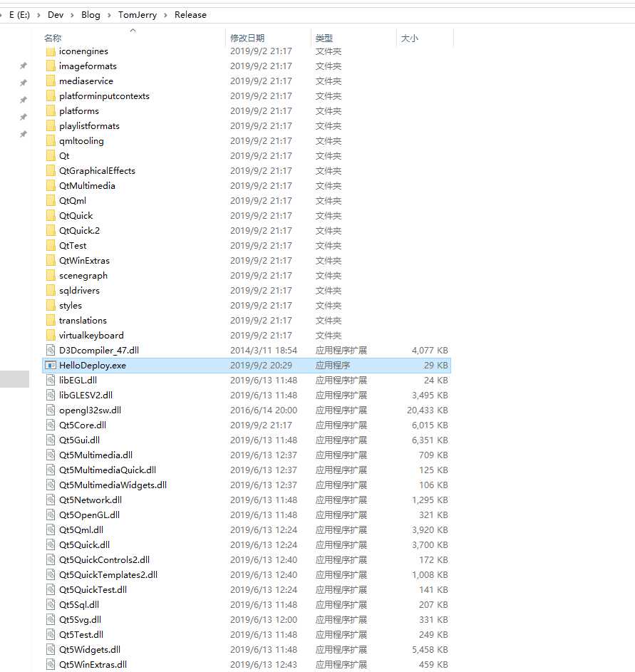The image size is (635, 672).
Task: Select the QtTest folder name
Action: coord(73,246)
